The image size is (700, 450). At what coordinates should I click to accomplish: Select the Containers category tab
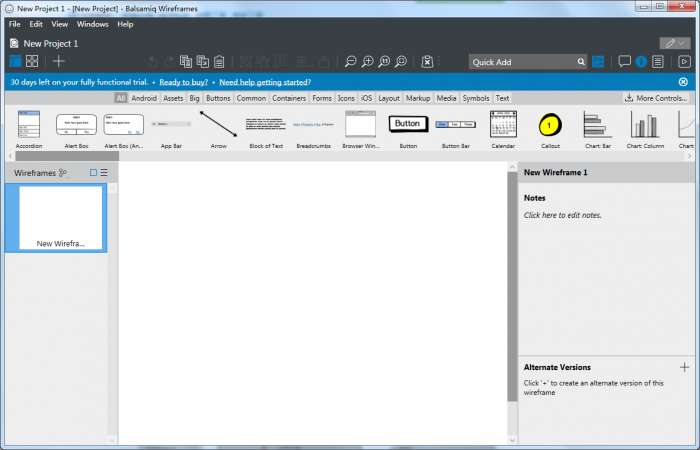[x=289, y=98]
